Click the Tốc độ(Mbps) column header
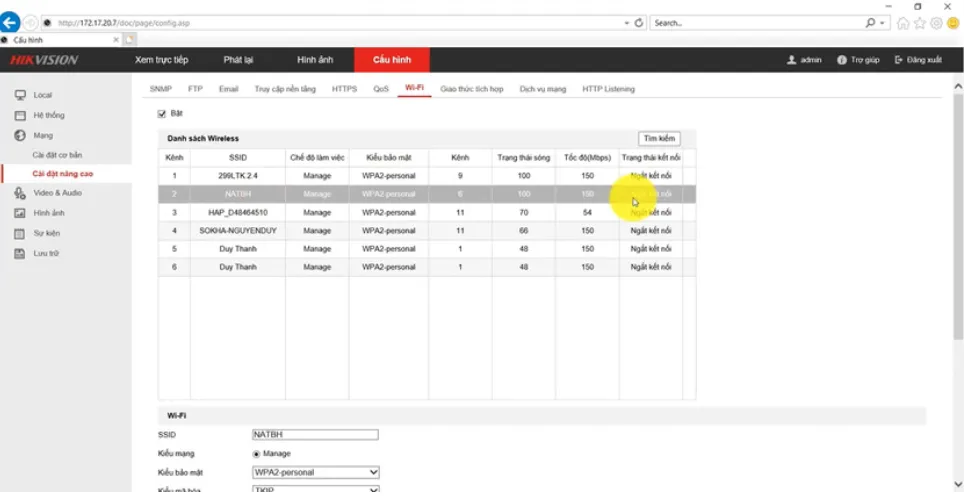The image size is (964, 496). point(587,157)
